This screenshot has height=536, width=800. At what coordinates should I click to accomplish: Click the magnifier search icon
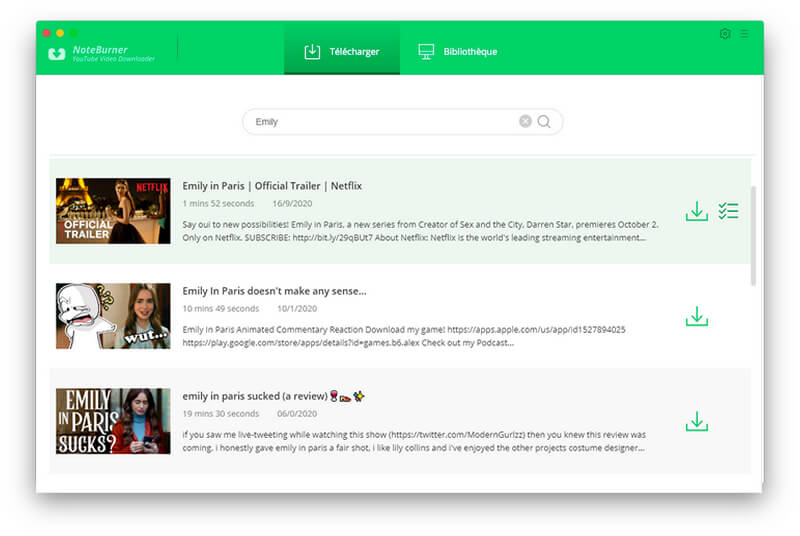coord(544,121)
